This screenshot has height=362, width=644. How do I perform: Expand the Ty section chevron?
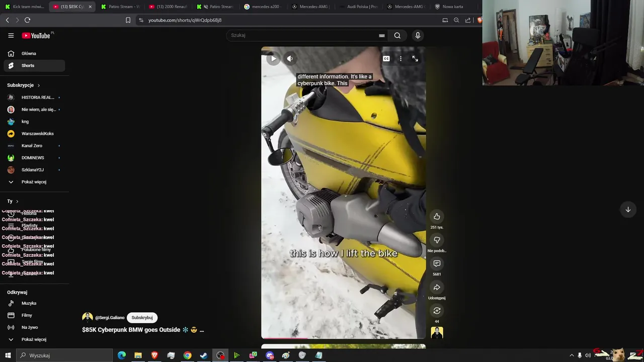[17, 201]
